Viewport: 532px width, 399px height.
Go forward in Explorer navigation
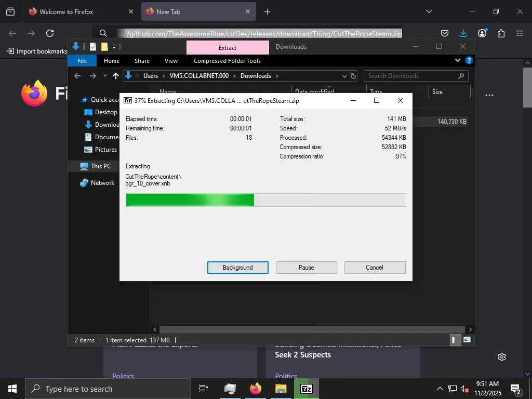point(92,76)
